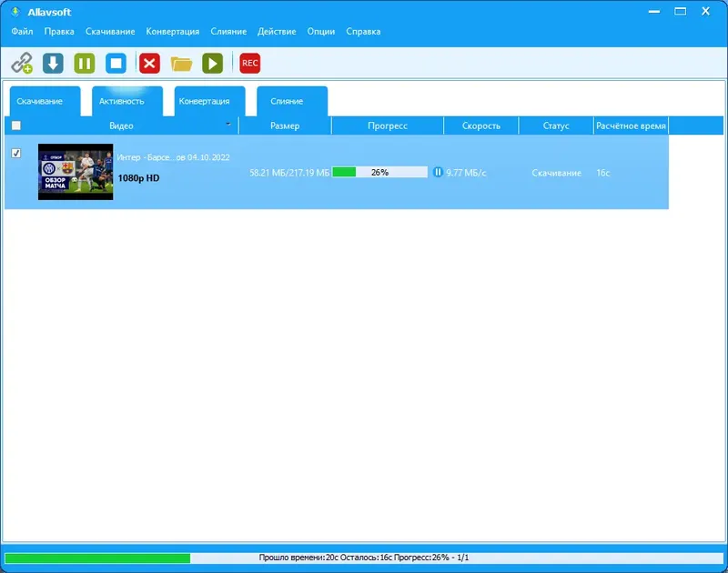This screenshot has width=728, height=573.
Task: Open the Конвертация menu
Action: tap(173, 32)
